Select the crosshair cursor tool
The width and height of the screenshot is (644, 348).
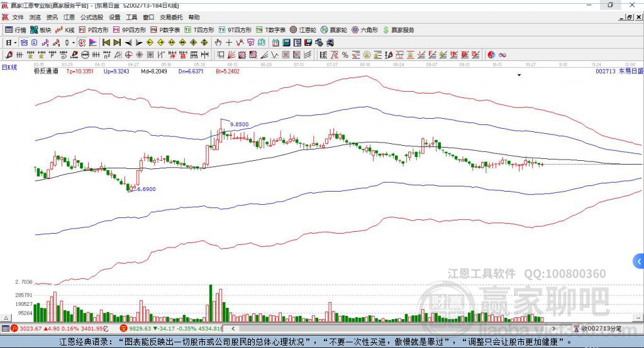tap(229, 43)
